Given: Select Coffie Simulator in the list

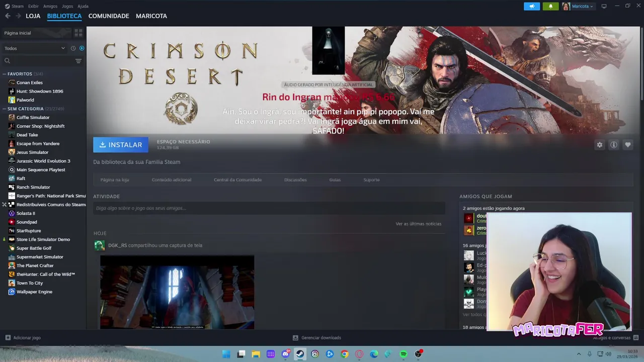Looking at the screenshot, I should [33, 118].
